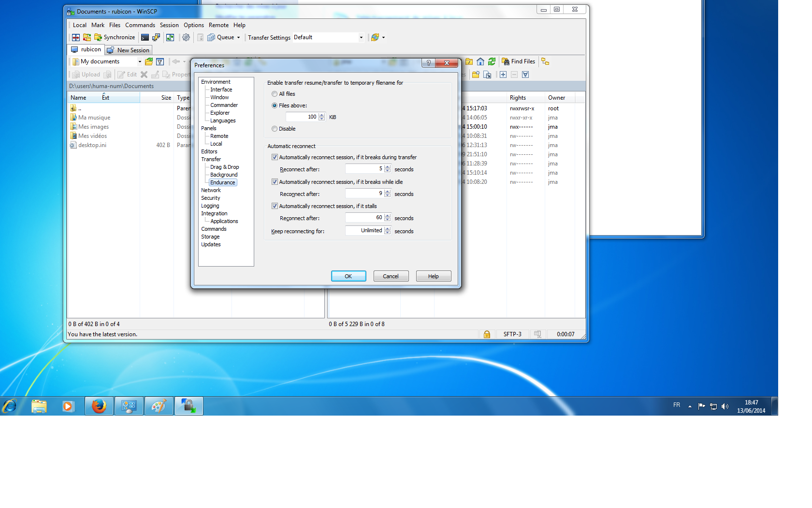Click the remote panel home directory icon
This screenshot has height=508, width=812.
480,61
